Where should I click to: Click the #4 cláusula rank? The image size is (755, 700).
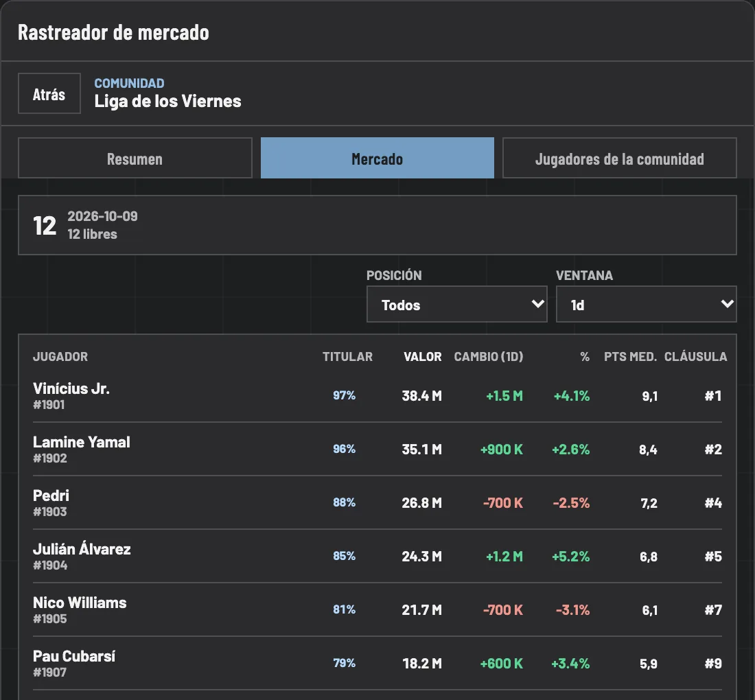pyautogui.click(x=713, y=502)
